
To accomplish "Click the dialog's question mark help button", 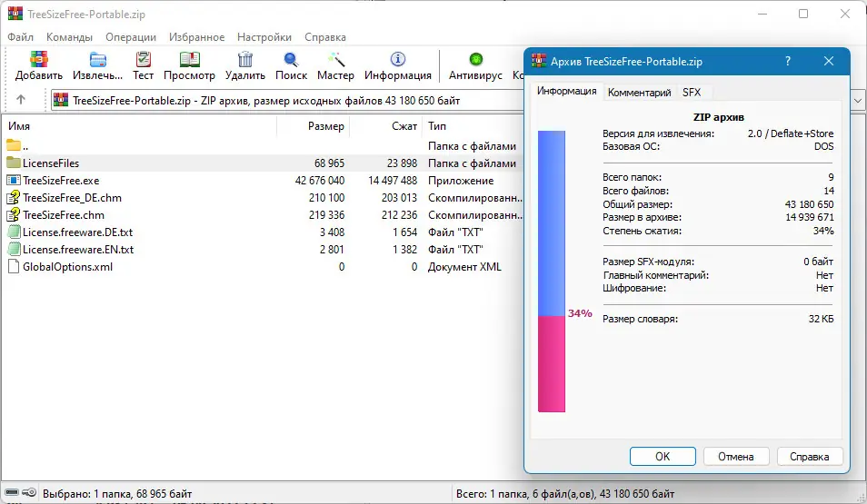I will coord(788,62).
